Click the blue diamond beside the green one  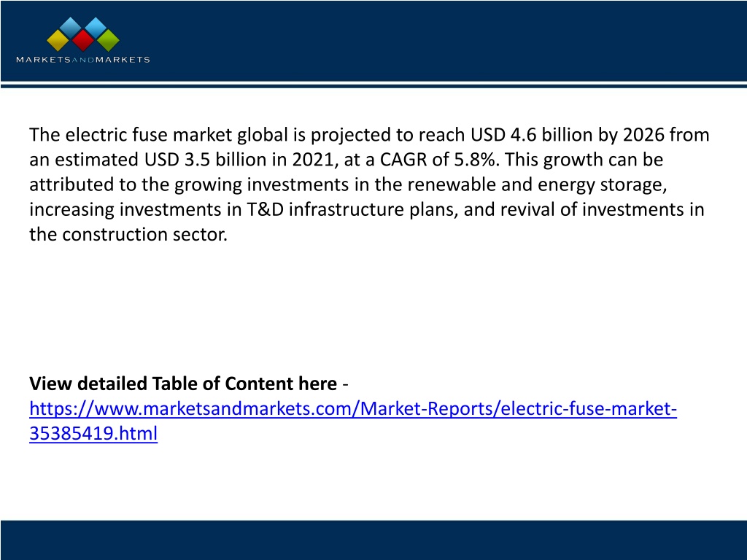coord(96,28)
